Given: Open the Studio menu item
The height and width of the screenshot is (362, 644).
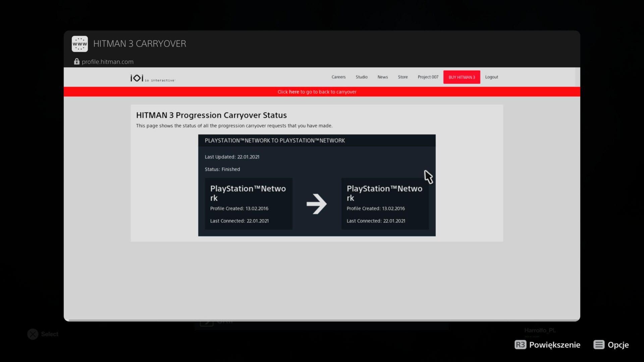Looking at the screenshot, I should [x=362, y=77].
